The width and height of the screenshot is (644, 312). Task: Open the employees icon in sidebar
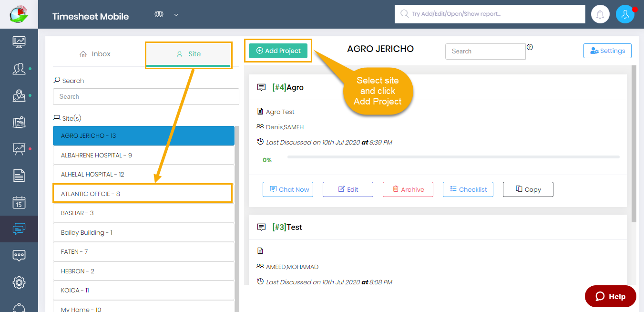click(19, 69)
